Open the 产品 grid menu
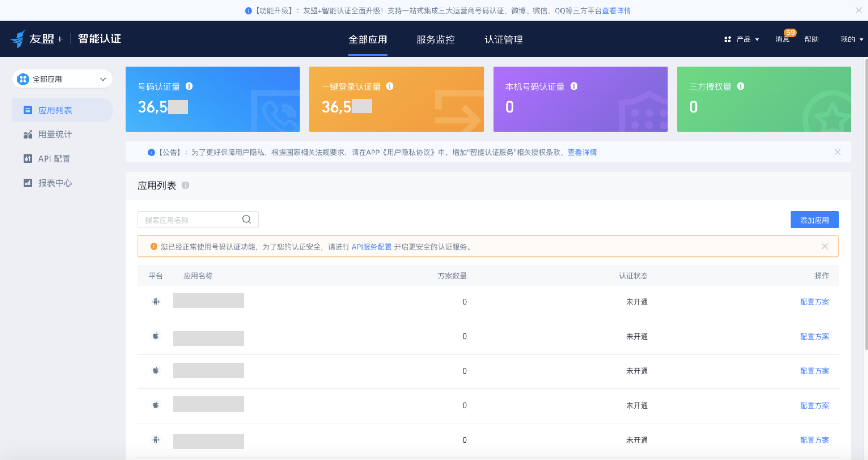Screen dimensions: 868x460 pyautogui.click(x=741, y=39)
